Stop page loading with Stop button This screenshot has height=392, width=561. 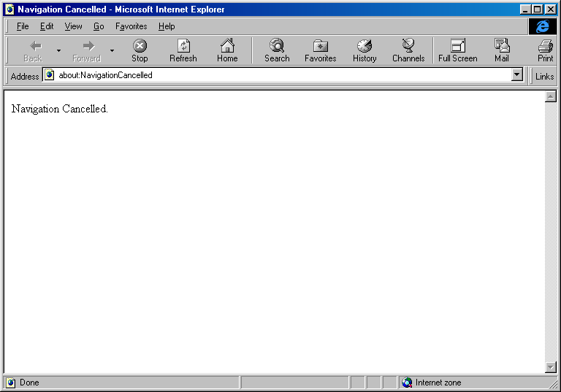[x=140, y=50]
